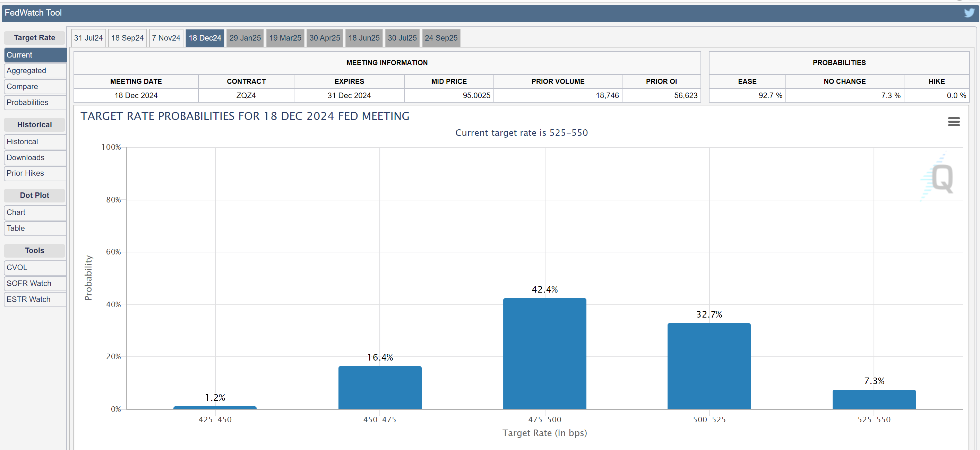Select Compare in the sidebar
Viewport: 980px width, 450px height.
tap(35, 87)
